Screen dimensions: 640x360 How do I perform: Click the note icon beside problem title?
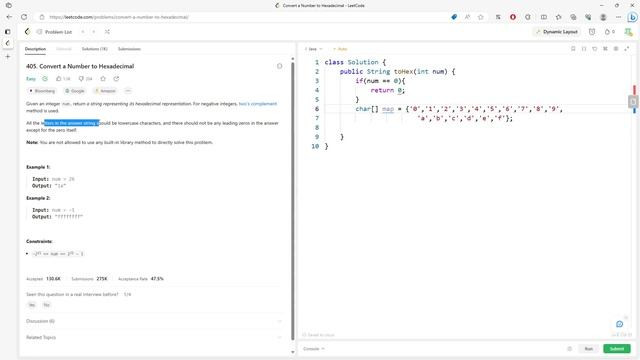coord(280,66)
